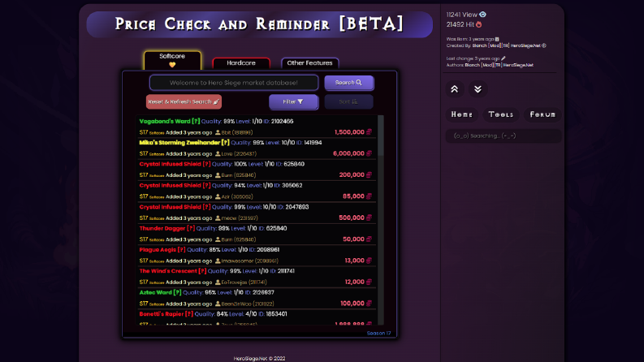Click the disabled Sort button

348,101
